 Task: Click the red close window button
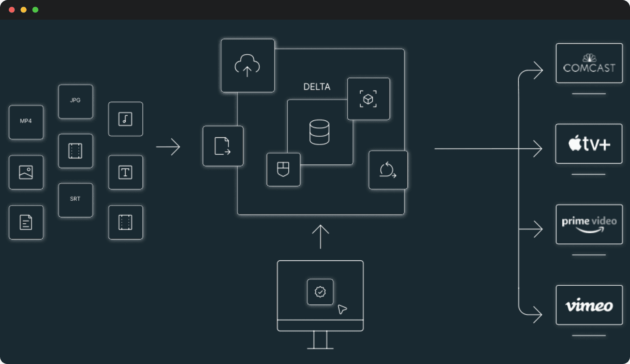tap(12, 10)
